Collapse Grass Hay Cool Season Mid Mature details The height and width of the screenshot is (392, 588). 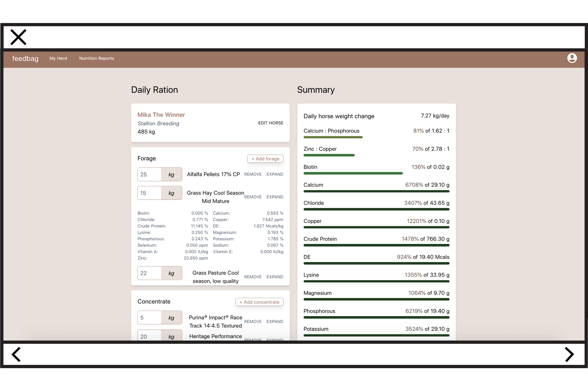pos(275,197)
